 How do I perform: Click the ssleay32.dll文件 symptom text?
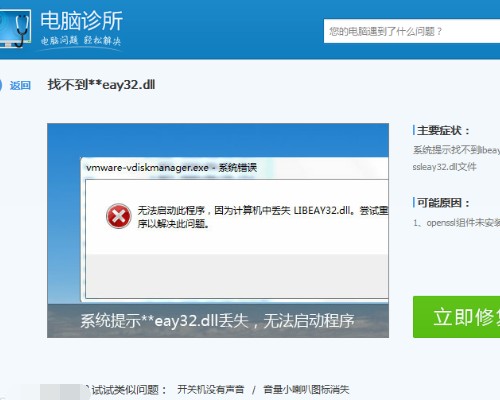(x=444, y=166)
